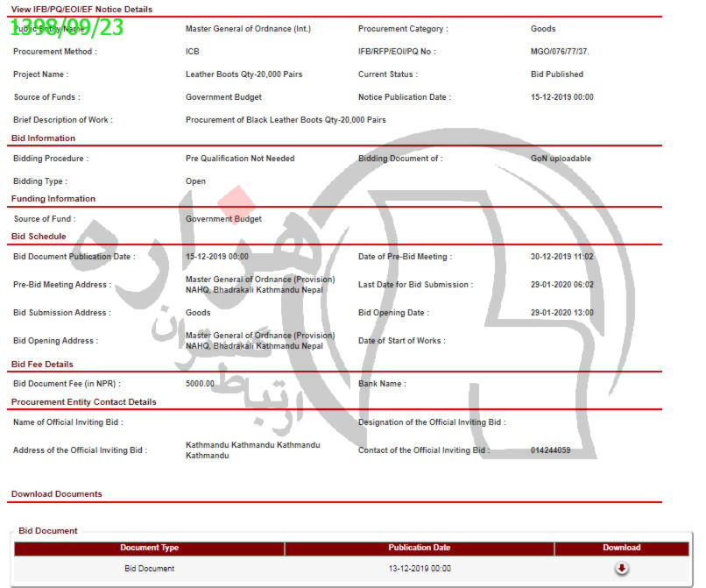Click the red download arrow icon
This screenshot has width=706, height=588.
[622, 569]
